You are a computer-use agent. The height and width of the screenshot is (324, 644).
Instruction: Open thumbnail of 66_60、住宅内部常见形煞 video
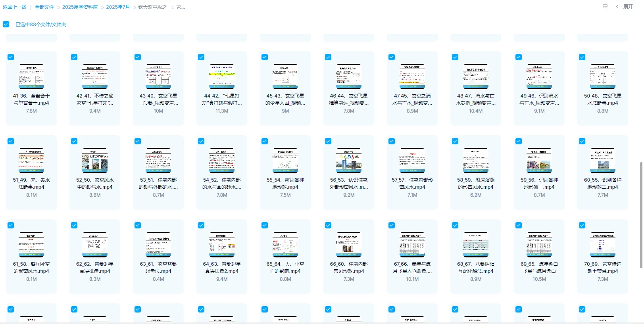(x=349, y=244)
